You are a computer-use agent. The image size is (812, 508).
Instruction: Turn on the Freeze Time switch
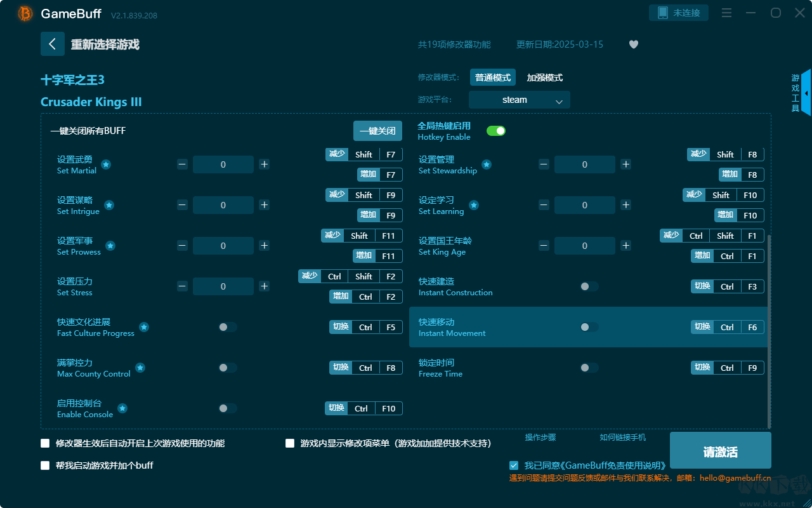tap(589, 368)
